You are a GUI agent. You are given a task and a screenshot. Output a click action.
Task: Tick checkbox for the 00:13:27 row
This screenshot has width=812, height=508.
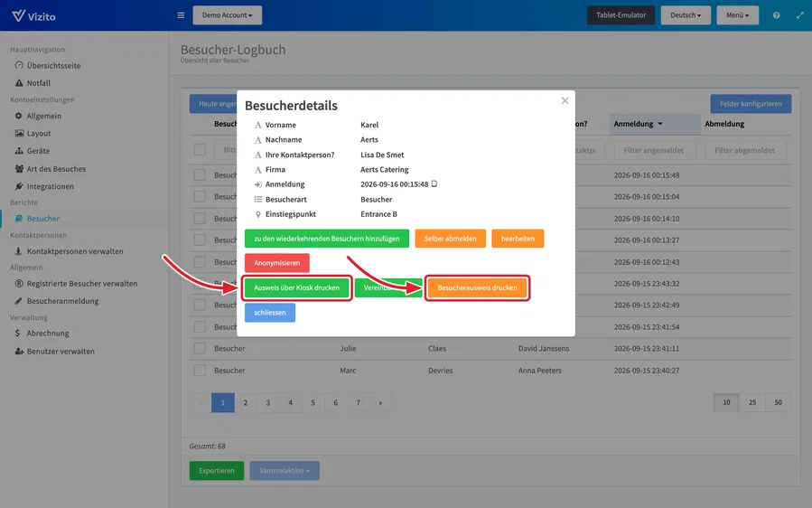click(200, 240)
